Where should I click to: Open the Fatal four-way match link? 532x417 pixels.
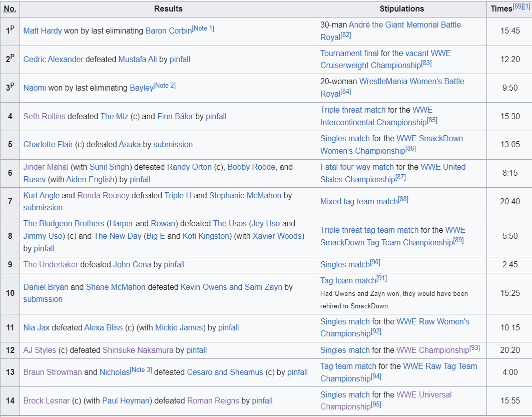pos(357,167)
